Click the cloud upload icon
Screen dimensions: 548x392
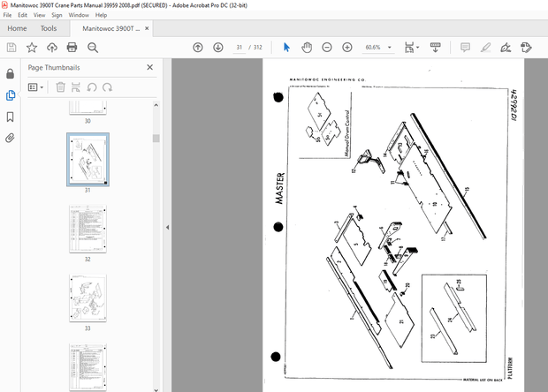click(52, 48)
